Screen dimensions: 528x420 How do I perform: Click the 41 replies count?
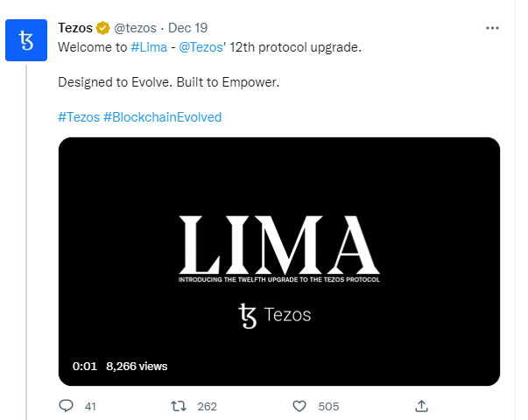pos(90,407)
